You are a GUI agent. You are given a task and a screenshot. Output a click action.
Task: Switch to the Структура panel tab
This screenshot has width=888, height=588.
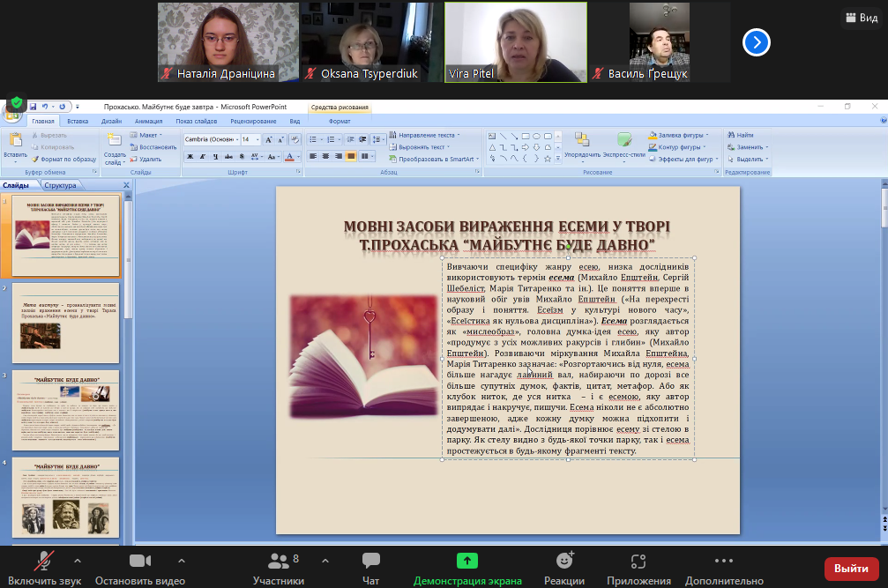60,185
